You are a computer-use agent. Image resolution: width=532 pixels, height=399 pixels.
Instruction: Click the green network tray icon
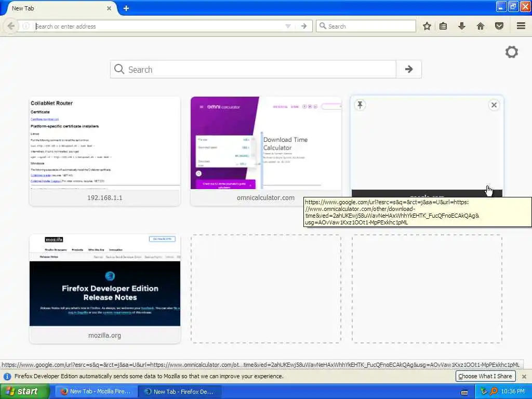tap(484, 392)
